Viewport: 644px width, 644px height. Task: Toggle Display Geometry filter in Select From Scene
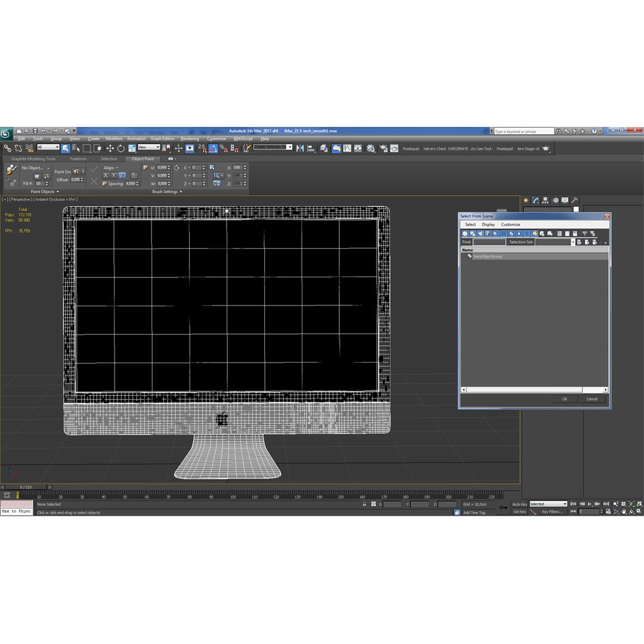pyautogui.click(x=465, y=233)
